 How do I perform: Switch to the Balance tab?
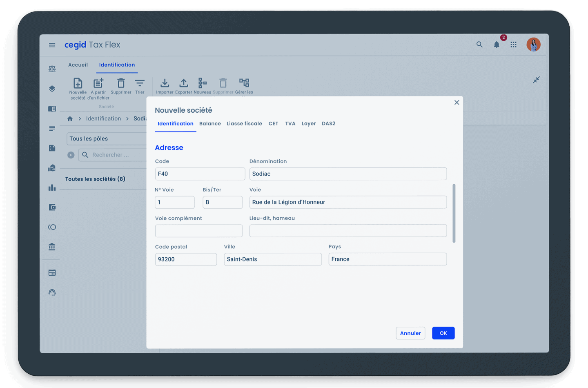pyautogui.click(x=210, y=124)
